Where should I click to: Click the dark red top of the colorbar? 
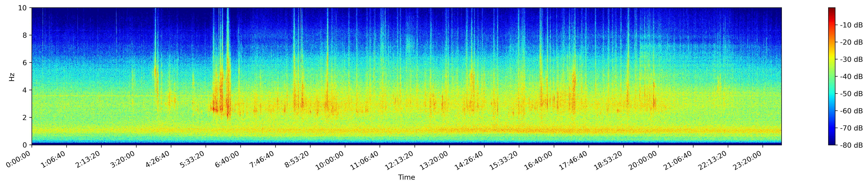pos(832,10)
